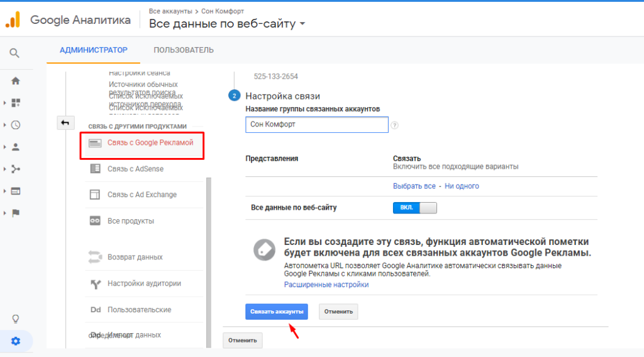
Task: Click the Postbacks arrows icon
Action: (95, 257)
